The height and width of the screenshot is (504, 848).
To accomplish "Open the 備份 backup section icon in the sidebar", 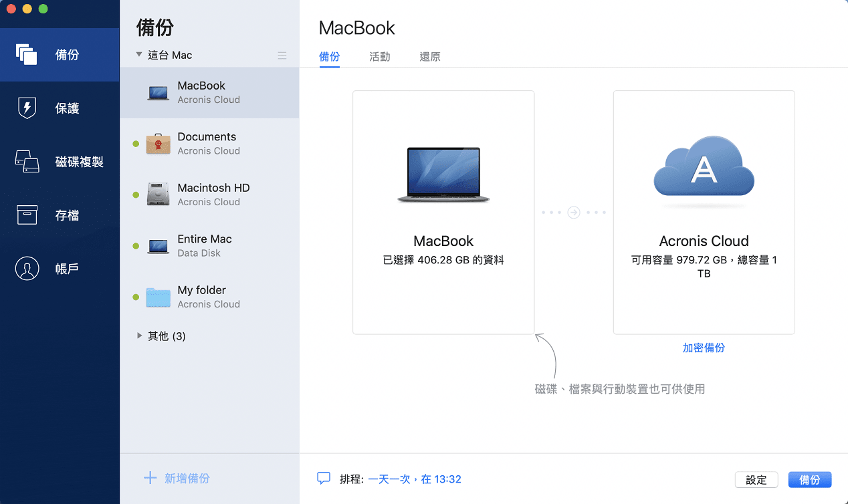I will point(27,54).
